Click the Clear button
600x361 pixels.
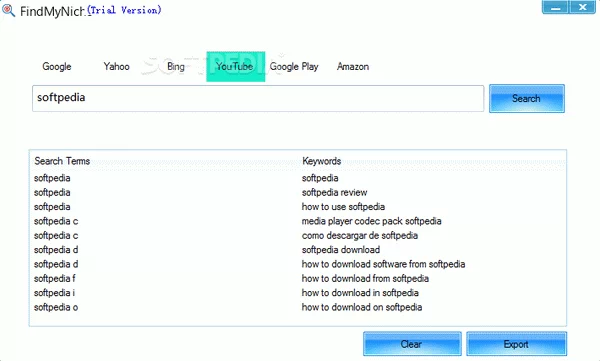coord(412,344)
